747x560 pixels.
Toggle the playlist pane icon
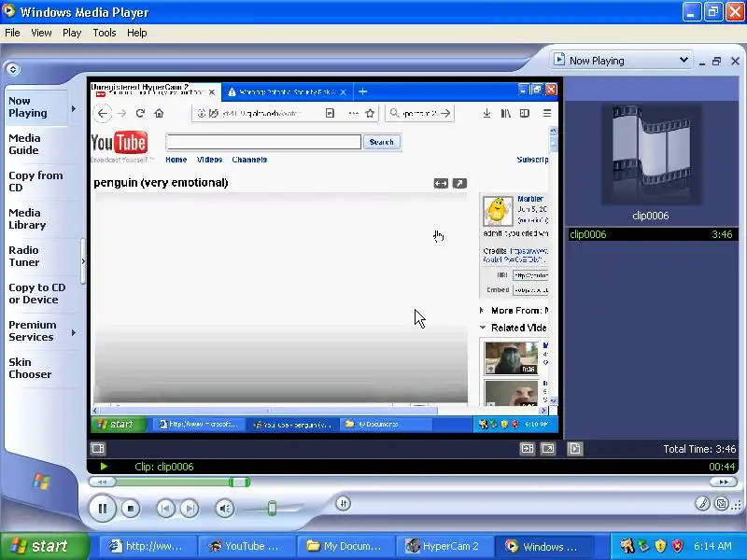point(574,449)
